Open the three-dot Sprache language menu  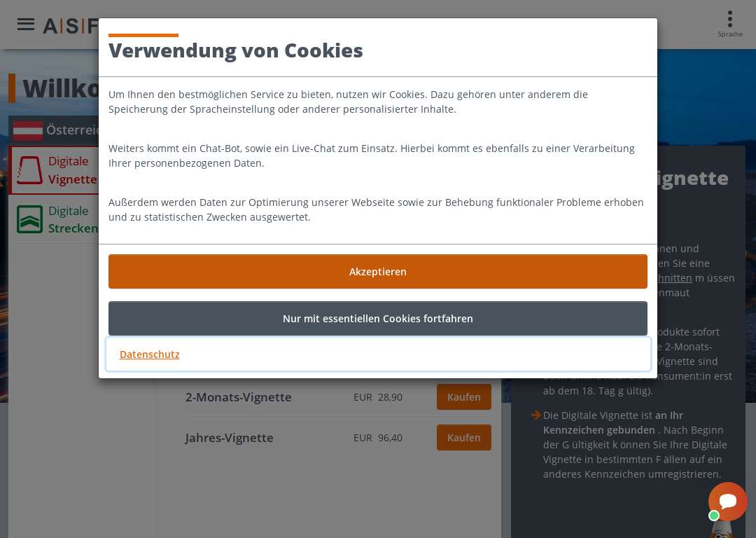tap(730, 24)
